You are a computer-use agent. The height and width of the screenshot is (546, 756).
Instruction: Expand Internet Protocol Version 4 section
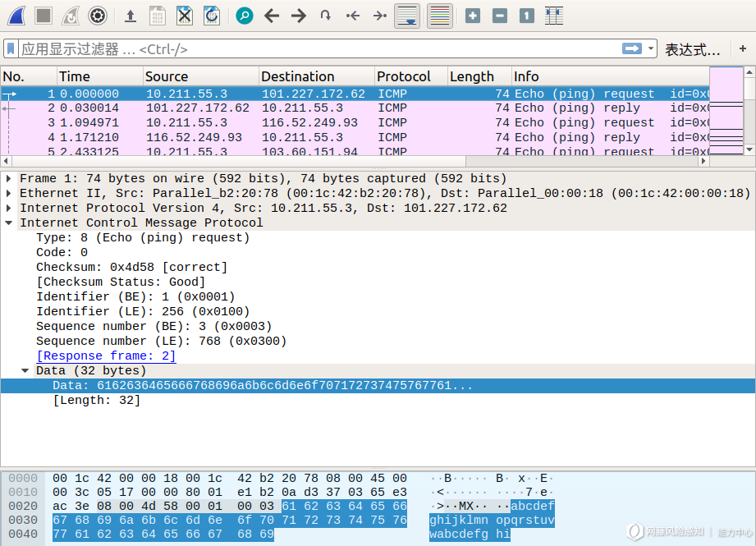pos(9,208)
